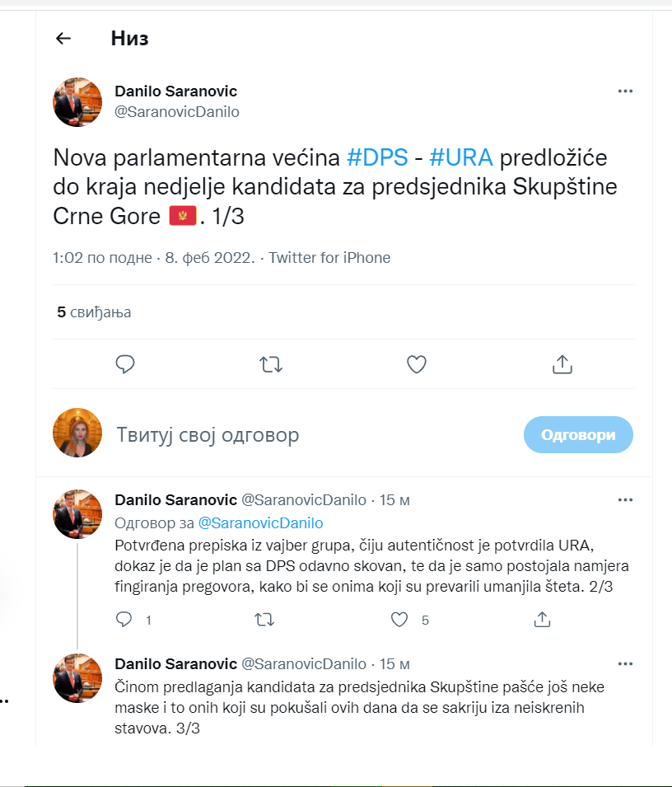This screenshot has height=787, width=672.
Task: Open the #DPS hashtag link
Action: [x=378, y=157]
